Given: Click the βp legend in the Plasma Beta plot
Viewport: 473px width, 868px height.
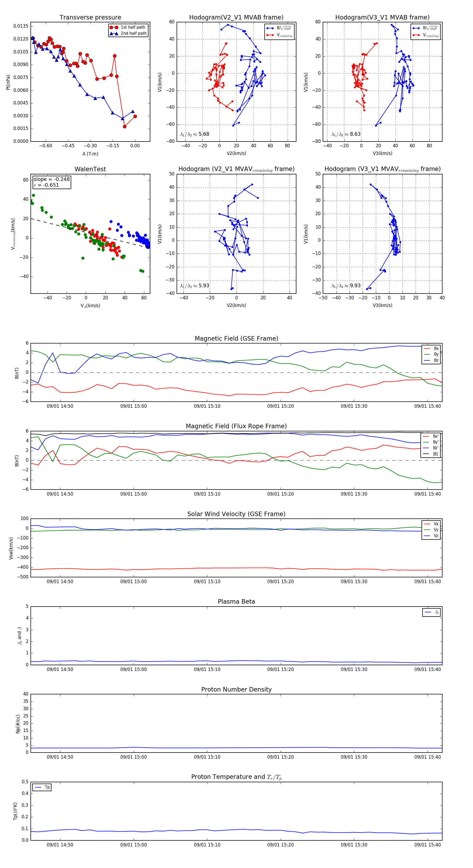Looking at the screenshot, I should (x=431, y=612).
